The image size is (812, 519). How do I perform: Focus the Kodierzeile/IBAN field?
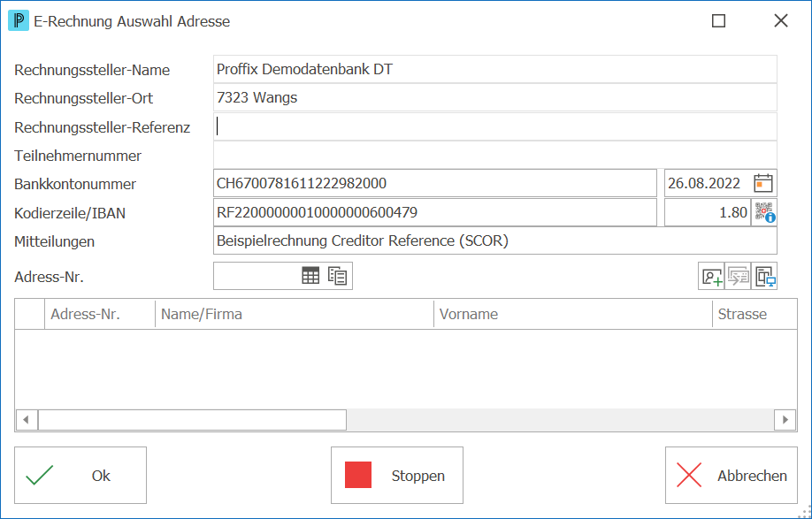(x=435, y=212)
